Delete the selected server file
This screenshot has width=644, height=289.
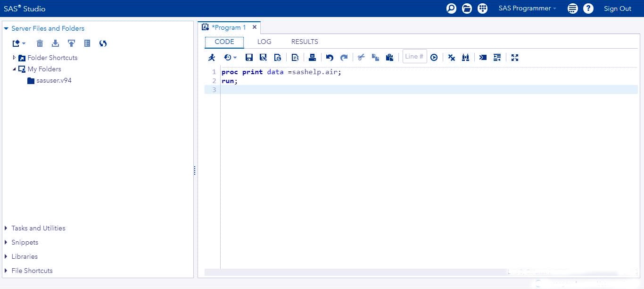[40, 43]
